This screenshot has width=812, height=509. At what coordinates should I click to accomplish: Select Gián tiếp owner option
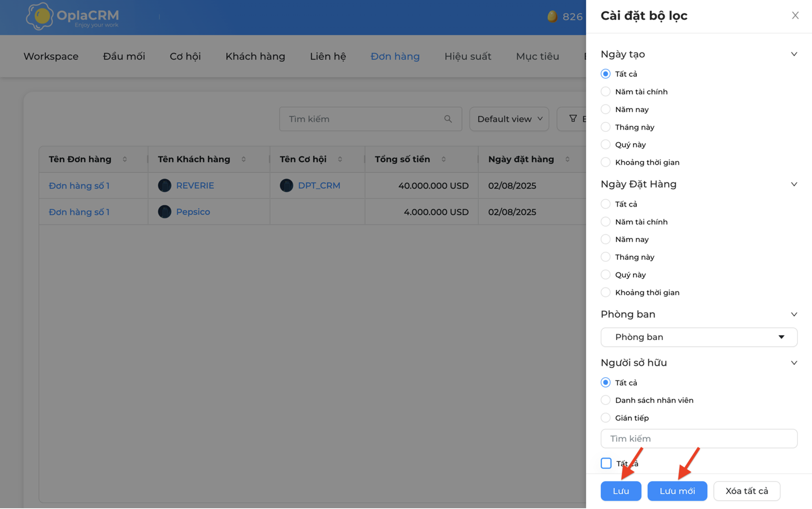click(605, 418)
